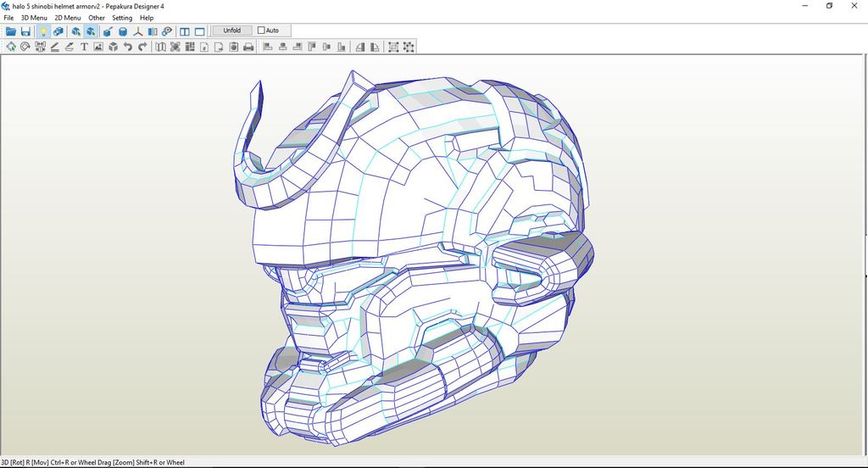Image resolution: width=868 pixels, height=468 pixels.
Task: Select the rotate part tool
Action: click(25, 47)
